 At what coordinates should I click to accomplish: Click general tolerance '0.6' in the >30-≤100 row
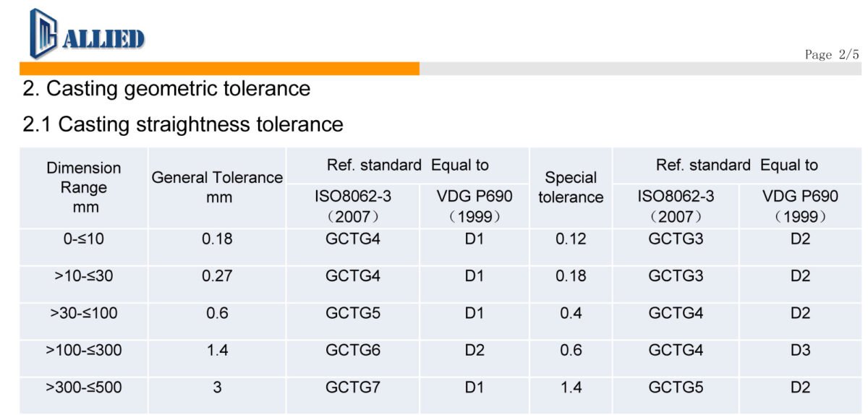pos(217,313)
